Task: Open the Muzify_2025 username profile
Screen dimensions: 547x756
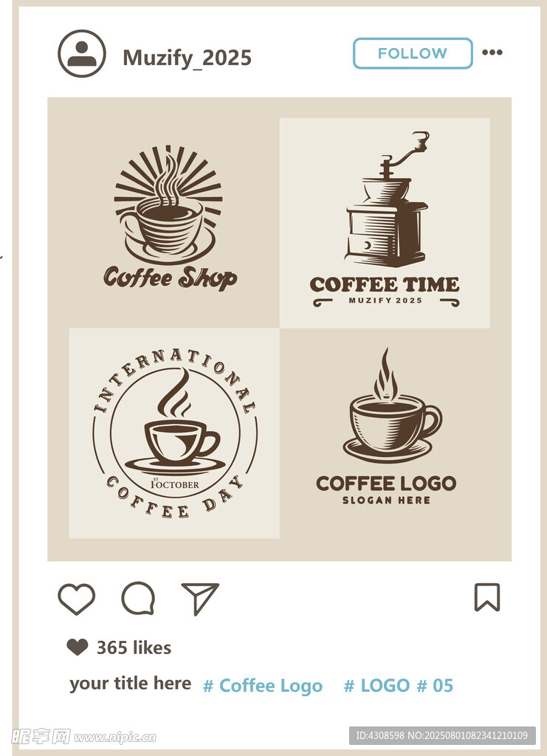Action: (x=187, y=58)
